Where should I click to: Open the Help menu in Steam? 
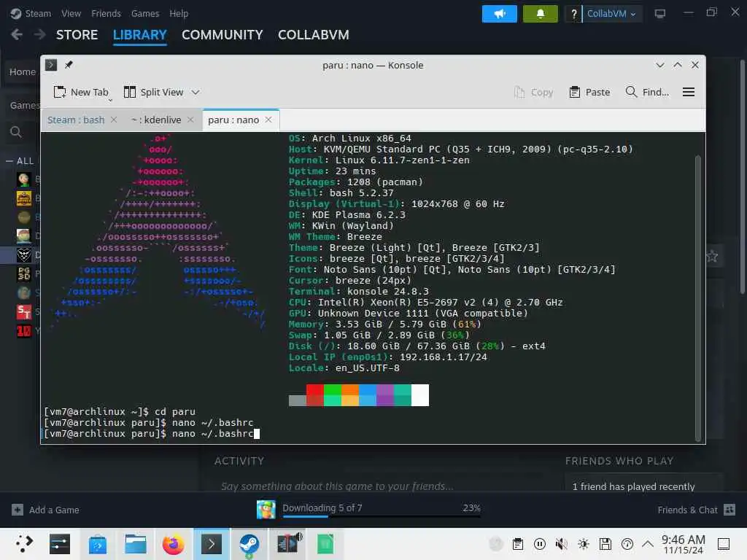[x=179, y=13]
